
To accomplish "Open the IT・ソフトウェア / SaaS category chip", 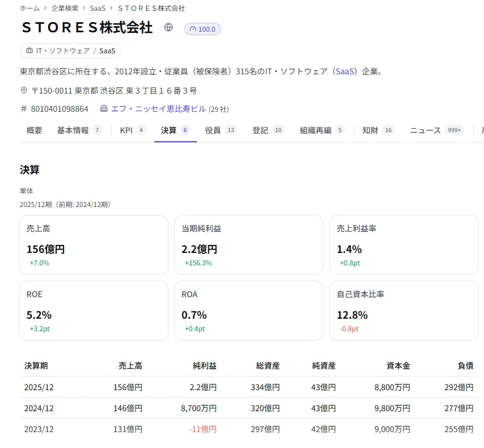I will tap(71, 50).
